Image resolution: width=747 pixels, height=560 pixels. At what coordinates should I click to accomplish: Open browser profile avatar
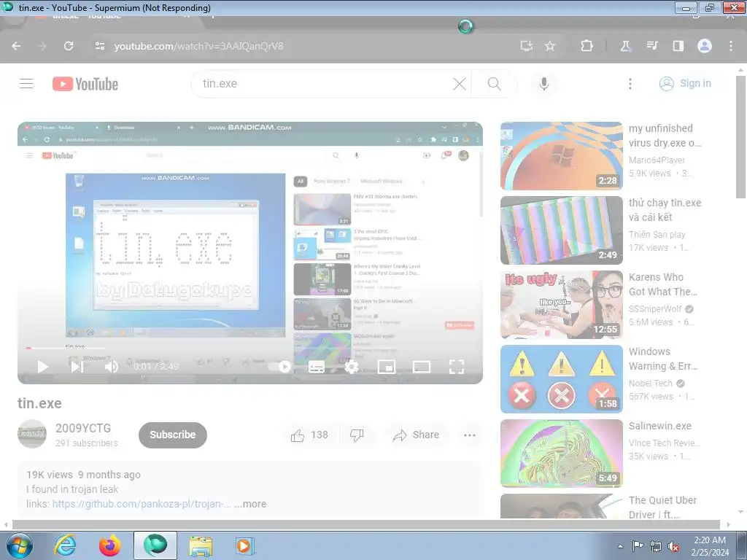(x=705, y=46)
